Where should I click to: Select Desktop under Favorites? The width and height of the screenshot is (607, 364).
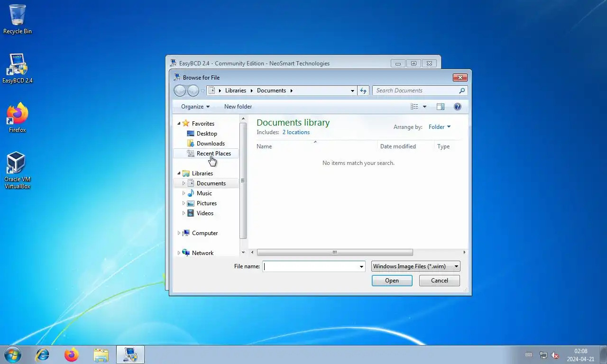point(207,134)
